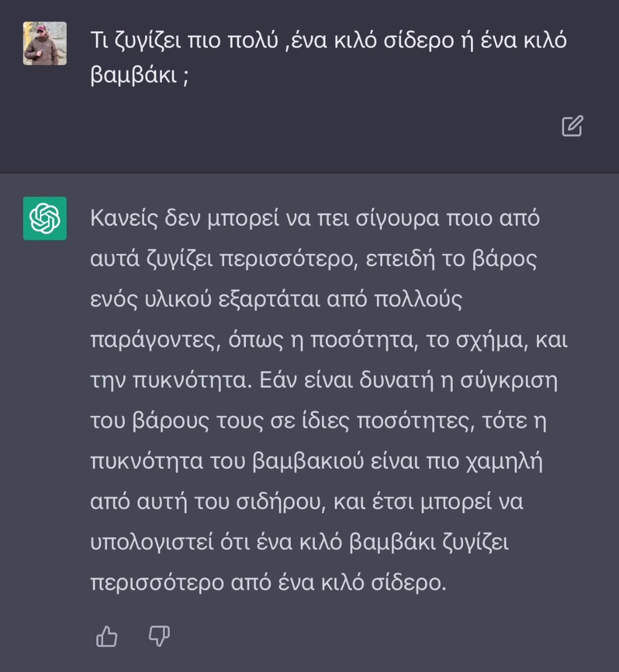619x672 pixels.
Task: Open the user's profile picture
Action: 45,43
